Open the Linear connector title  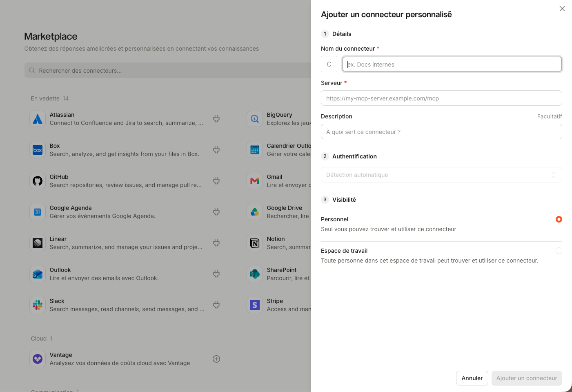click(58, 239)
